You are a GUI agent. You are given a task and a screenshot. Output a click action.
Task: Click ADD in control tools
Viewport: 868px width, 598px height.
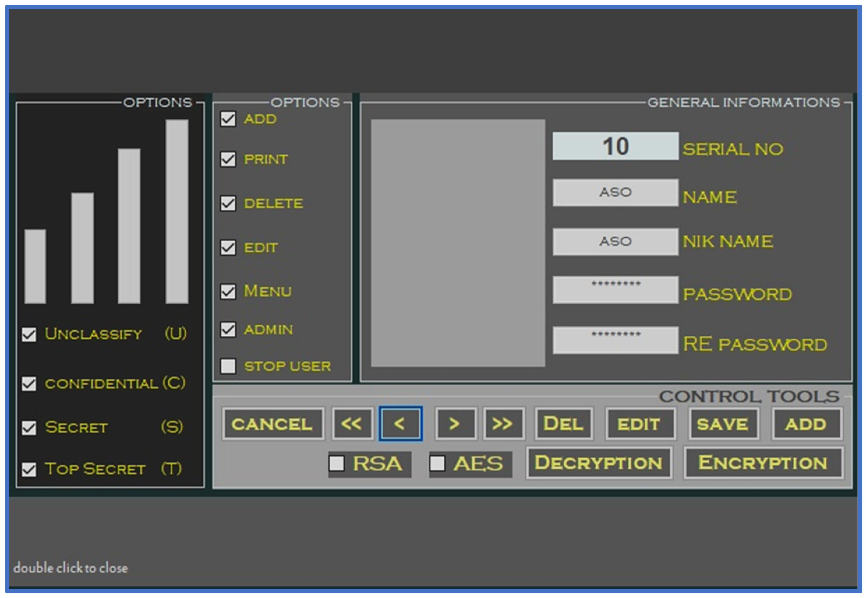pos(806,424)
